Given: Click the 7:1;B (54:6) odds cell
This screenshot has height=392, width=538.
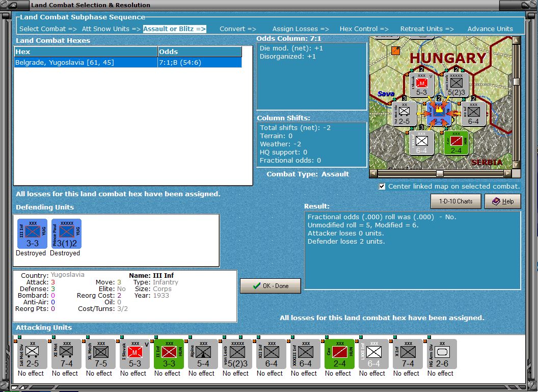Looking at the screenshot, I should tap(200, 63).
